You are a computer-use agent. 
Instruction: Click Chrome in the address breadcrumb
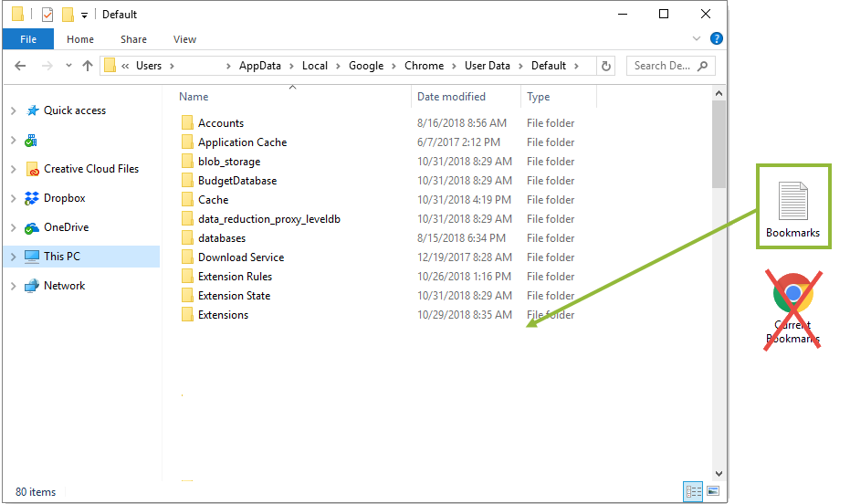pyautogui.click(x=424, y=66)
